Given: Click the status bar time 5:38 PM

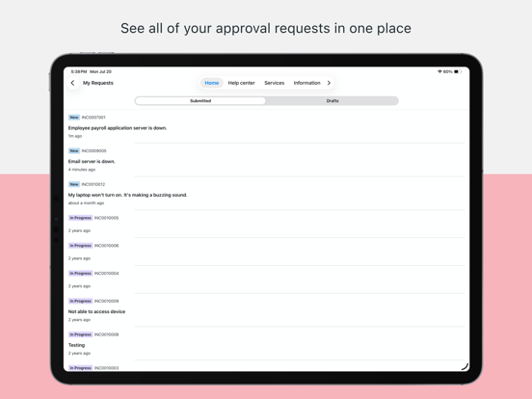Looking at the screenshot, I should pyautogui.click(x=79, y=71).
